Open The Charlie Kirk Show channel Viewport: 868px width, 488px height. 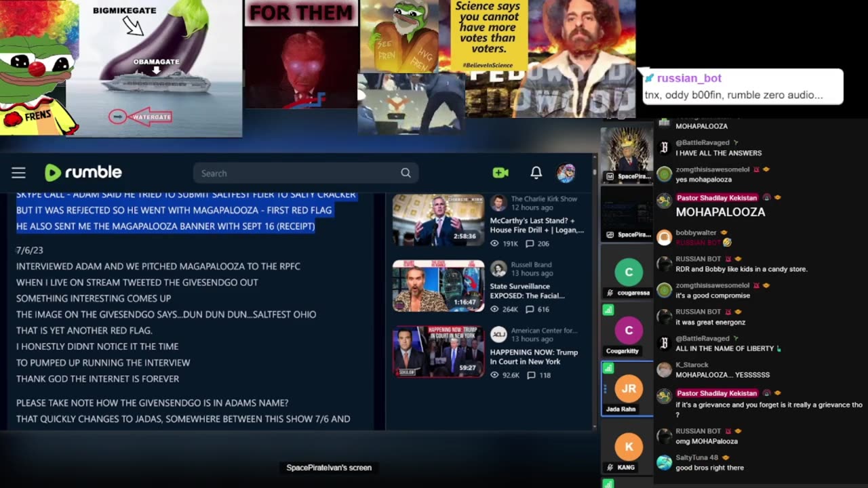pyautogui.click(x=544, y=199)
